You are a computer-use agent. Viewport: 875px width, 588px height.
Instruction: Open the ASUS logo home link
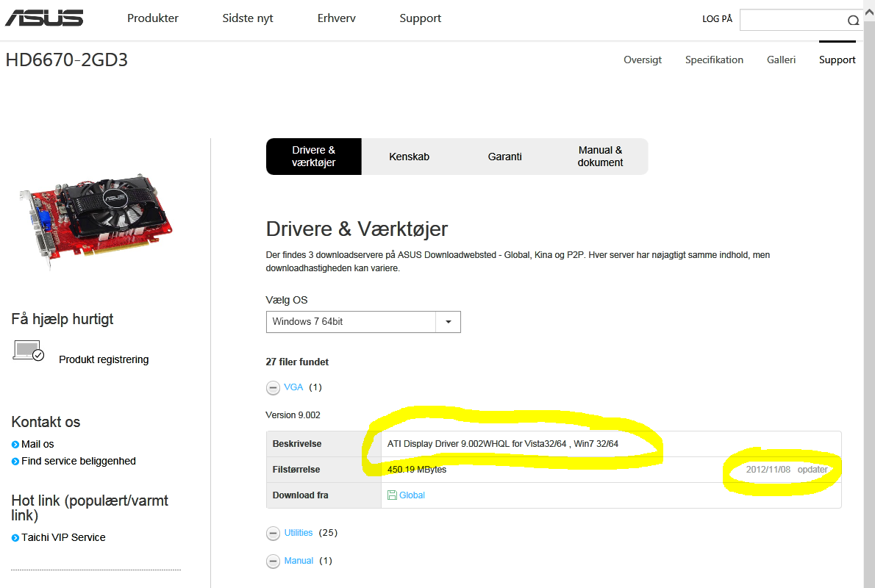44,18
